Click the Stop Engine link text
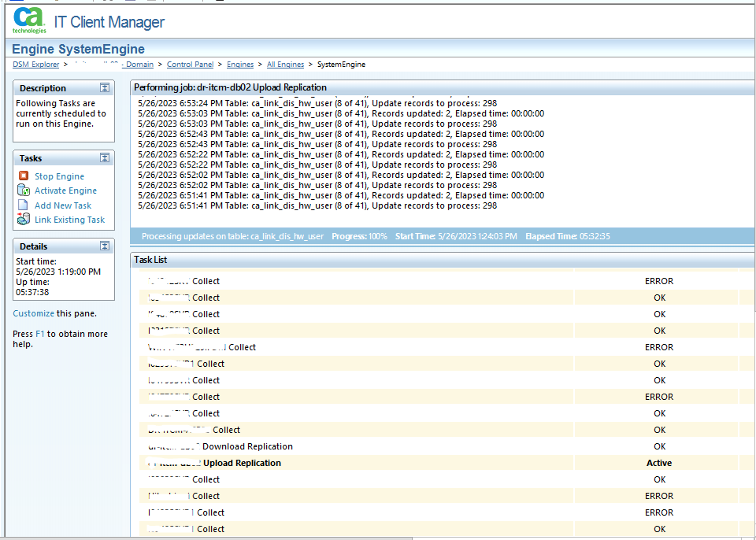The image size is (756, 540). [x=59, y=176]
